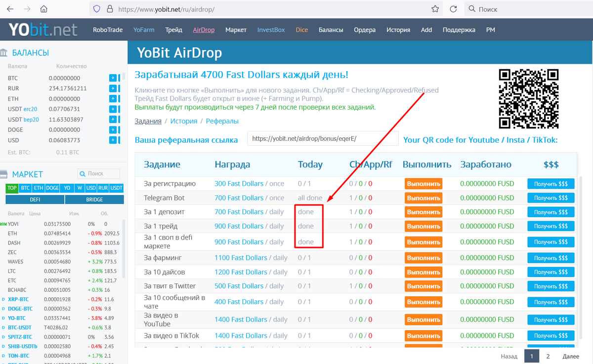The height and width of the screenshot is (364, 593).
Task: Switch to the DEFI market tab
Action: pyautogui.click(x=35, y=200)
